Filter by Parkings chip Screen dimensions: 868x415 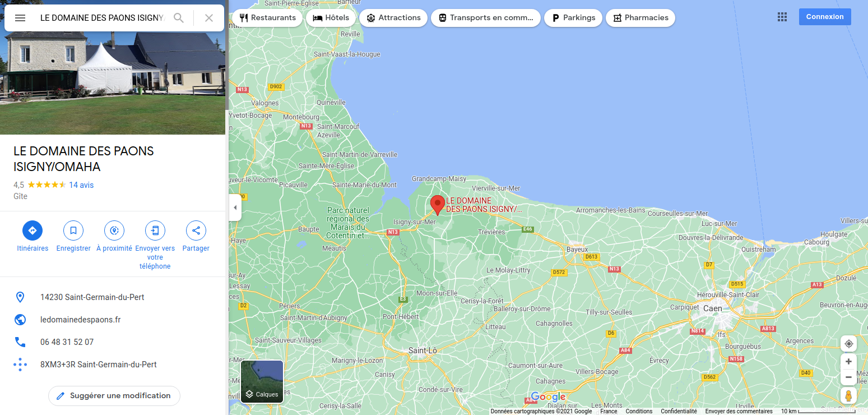[573, 18]
